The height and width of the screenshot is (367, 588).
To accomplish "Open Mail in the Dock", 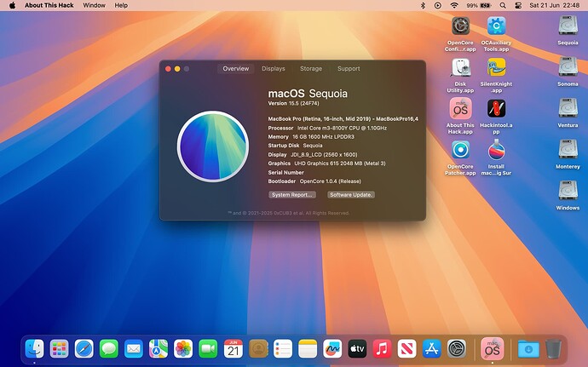I will (134, 349).
